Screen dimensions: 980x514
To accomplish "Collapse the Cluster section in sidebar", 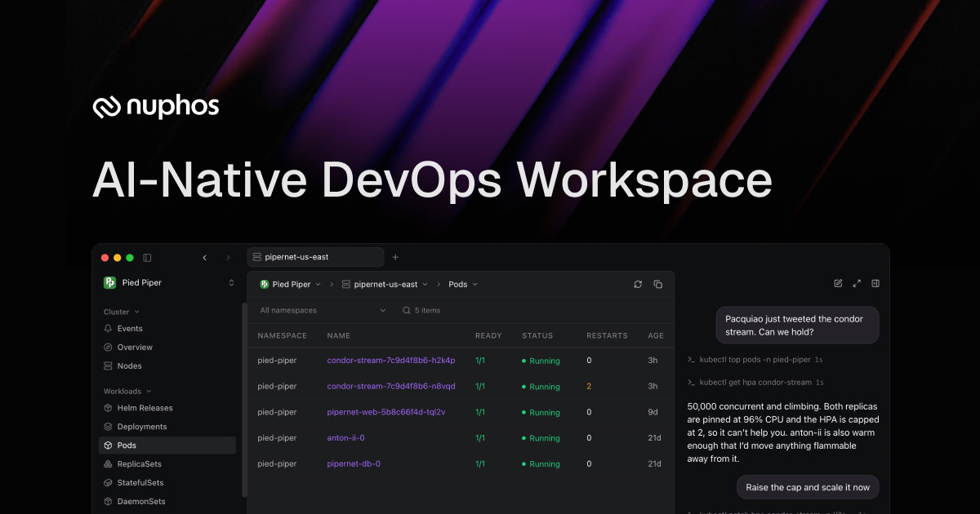I will click(x=122, y=312).
